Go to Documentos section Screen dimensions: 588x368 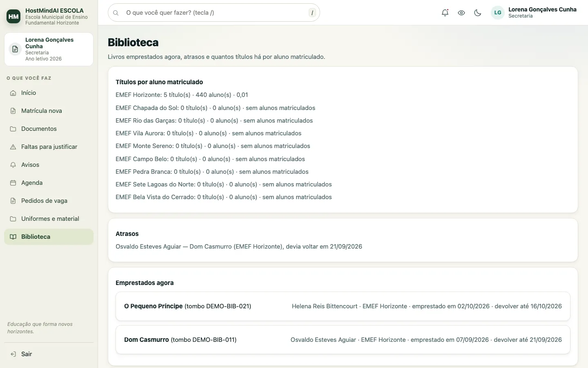tap(49, 129)
